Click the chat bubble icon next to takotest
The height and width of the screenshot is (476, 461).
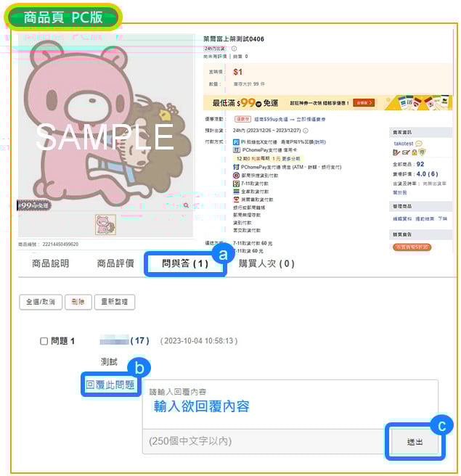[x=418, y=143]
